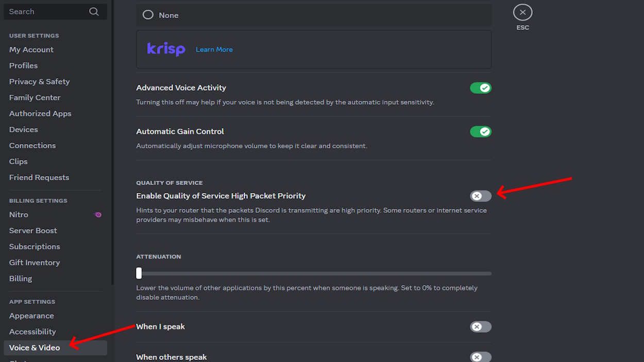
Task: Open the Voice & Video settings section
Action: tap(35, 348)
